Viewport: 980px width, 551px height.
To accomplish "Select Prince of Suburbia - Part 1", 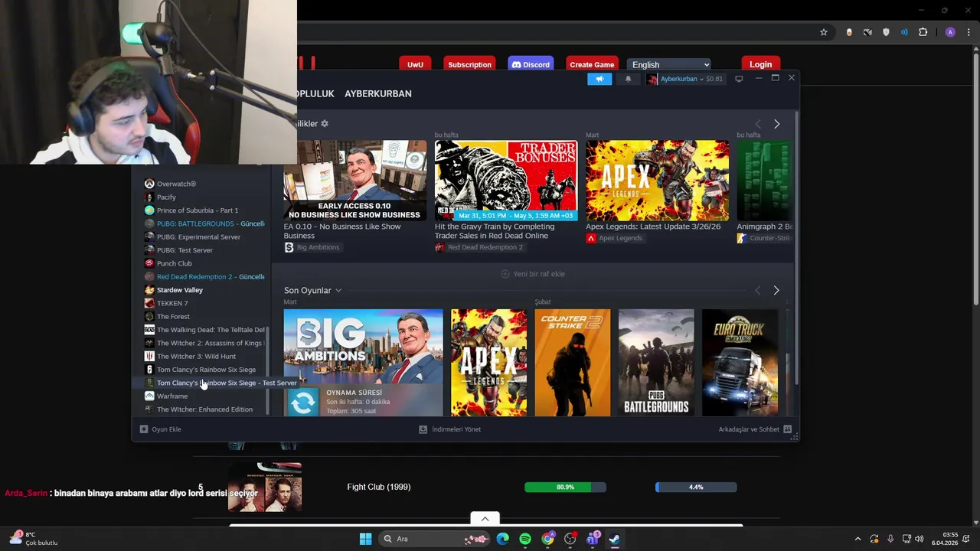I will (x=198, y=210).
